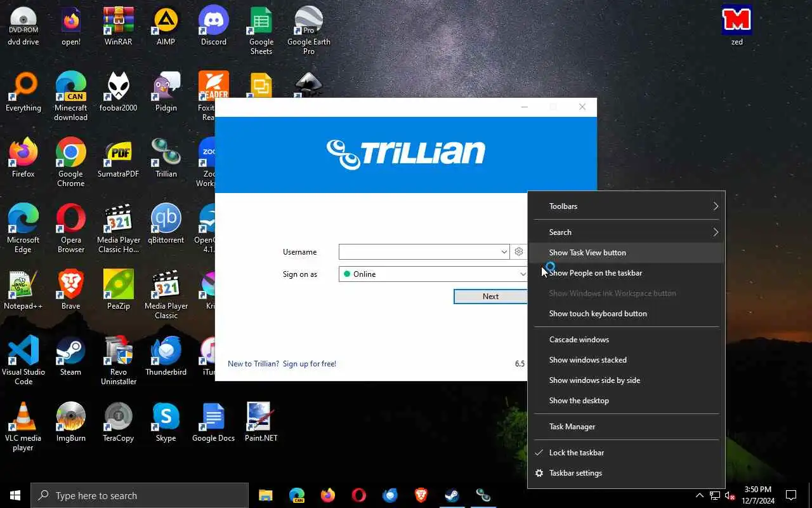Image resolution: width=812 pixels, height=508 pixels.
Task: Click the Next button in Trillian
Action: (490, 297)
